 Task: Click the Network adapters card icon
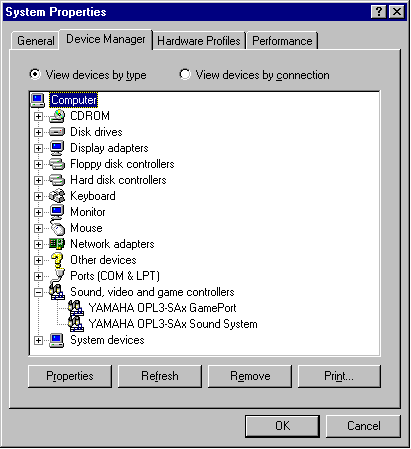coord(57,244)
